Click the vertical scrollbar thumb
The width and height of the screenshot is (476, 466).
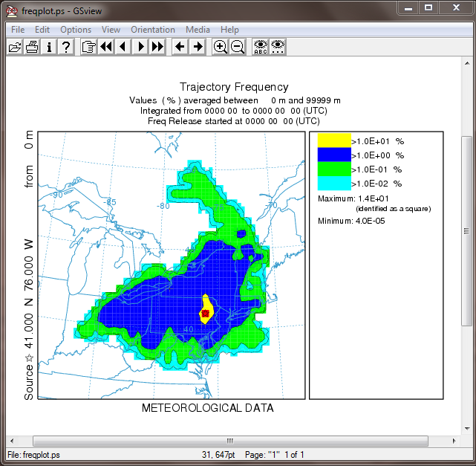point(467,231)
